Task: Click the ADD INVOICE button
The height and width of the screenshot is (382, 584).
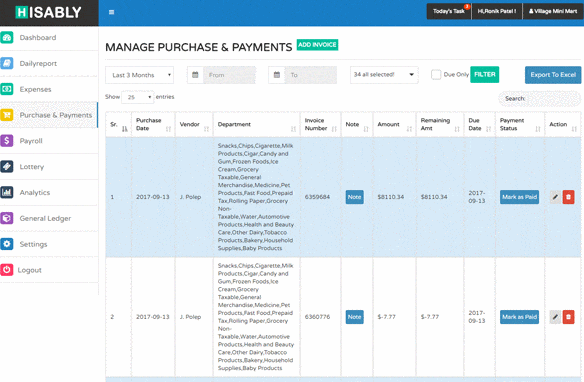Action: (317, 45)
